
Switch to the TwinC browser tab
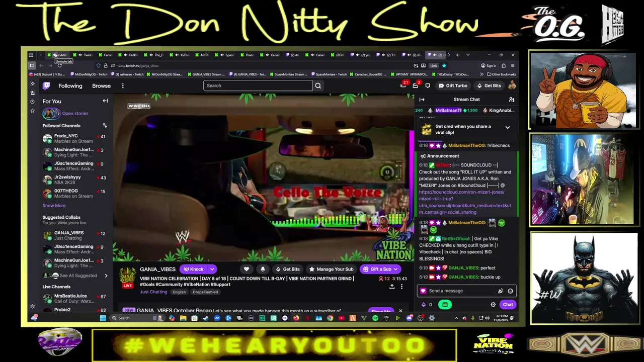pos(84,55)
